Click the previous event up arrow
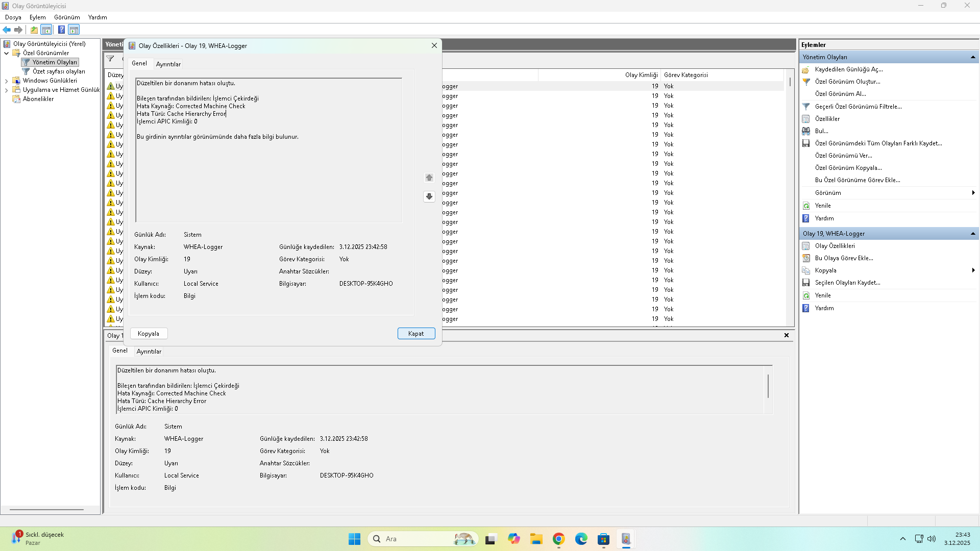The image size is (980, 551). [429, 178]
